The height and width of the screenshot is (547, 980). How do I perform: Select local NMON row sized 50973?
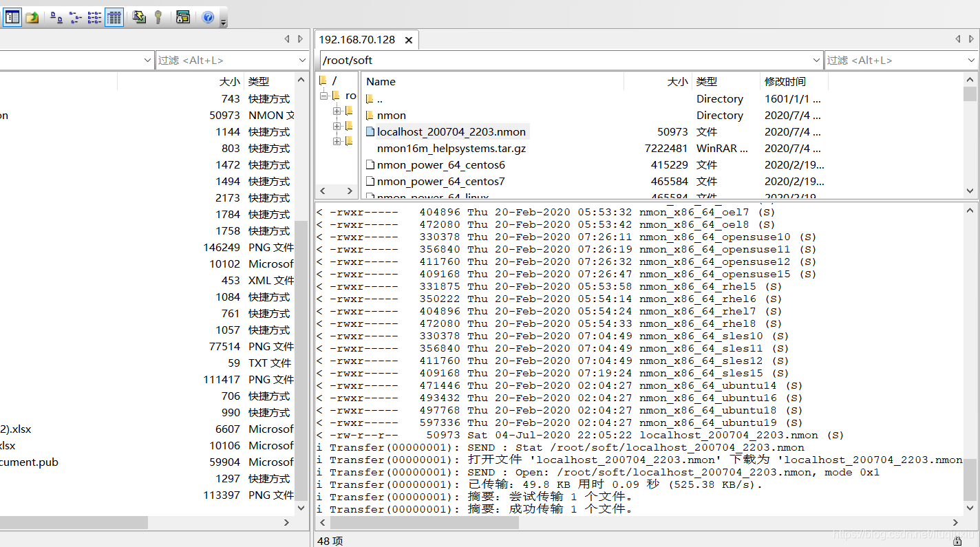pyautogui.click(x=147, y=116)
